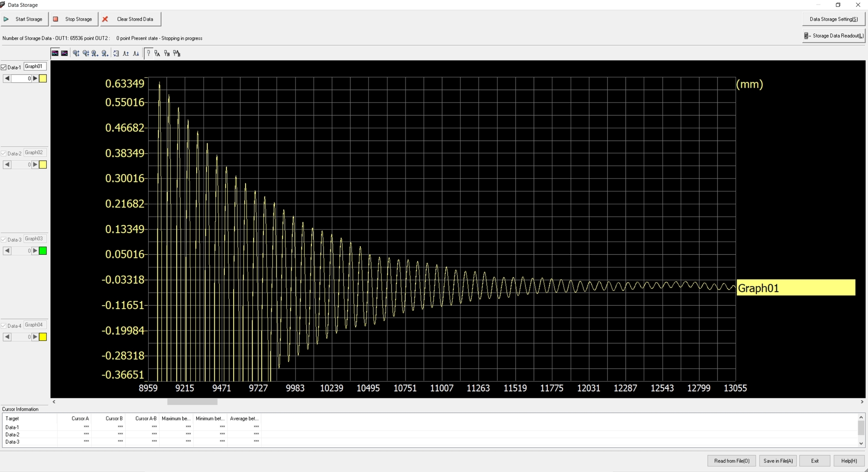Screen dimensions: 868x472
Task: Click the vertical zoom out icon
Action: tap(85, 53)
